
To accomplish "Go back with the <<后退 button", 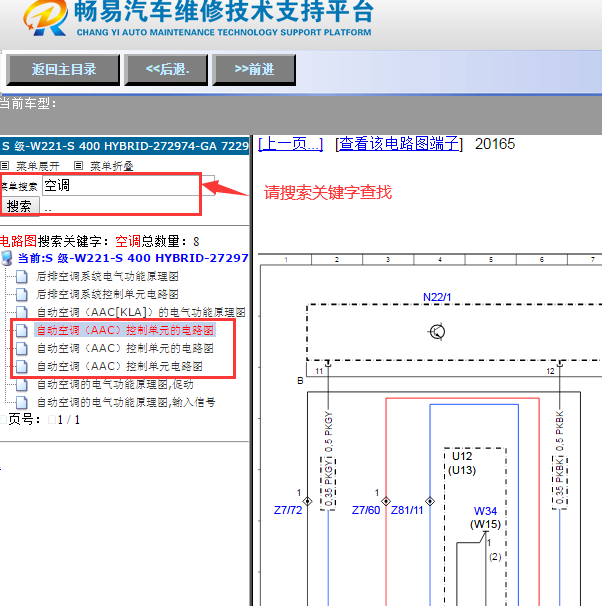I will click(x=166, y=70).
